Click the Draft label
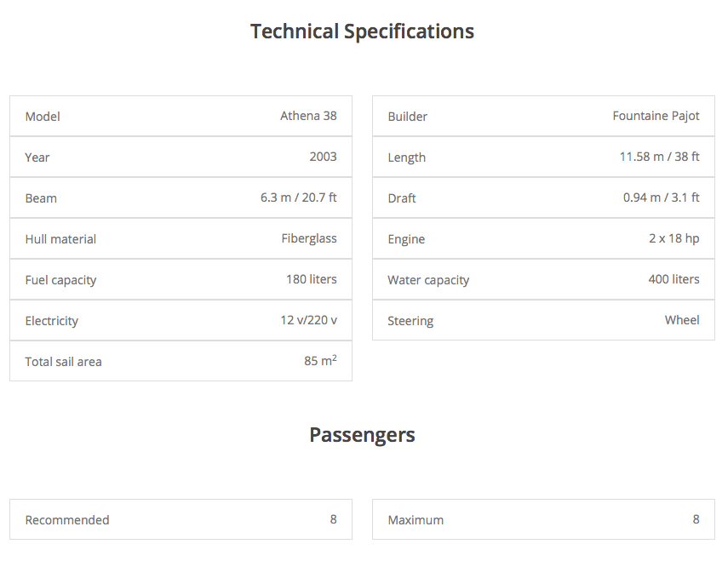 (x=402, y=198)
